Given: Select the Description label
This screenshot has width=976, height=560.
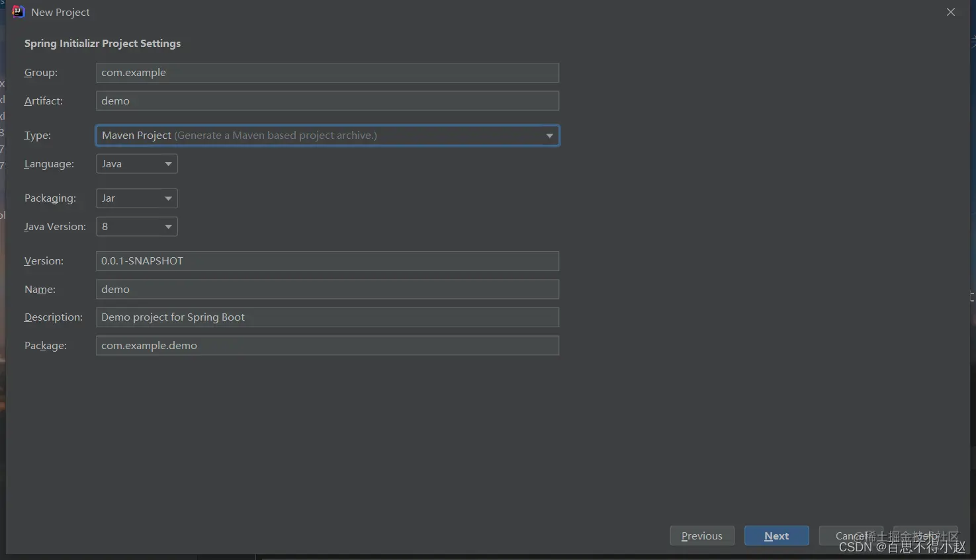Looking at the screenshot, I should 54,317.
